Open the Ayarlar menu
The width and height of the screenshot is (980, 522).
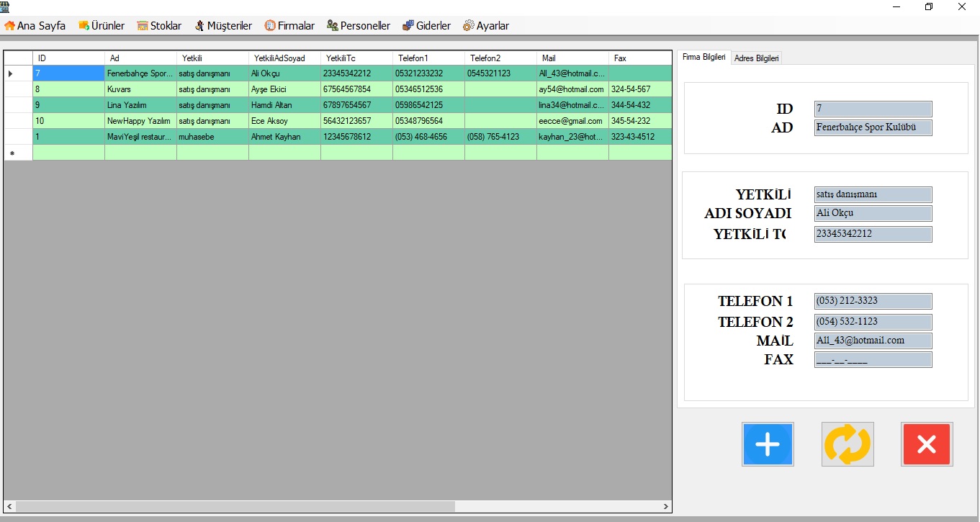point(486,26)
